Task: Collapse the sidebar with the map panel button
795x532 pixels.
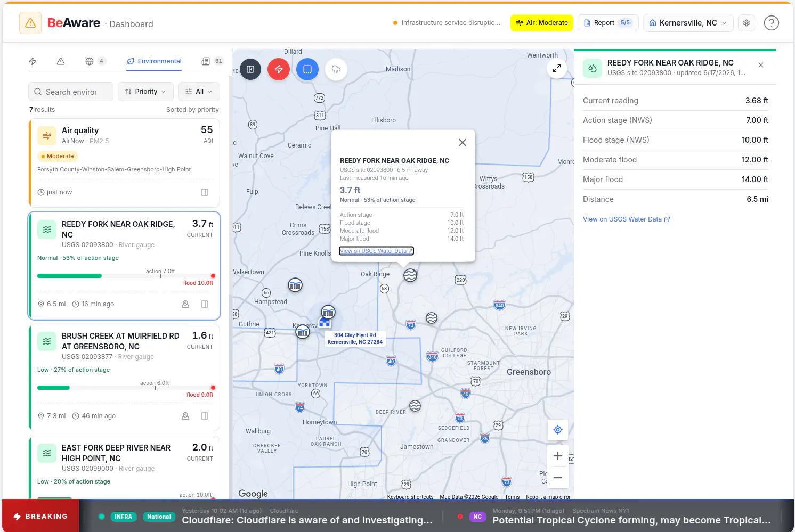Action: pos(250,69)
